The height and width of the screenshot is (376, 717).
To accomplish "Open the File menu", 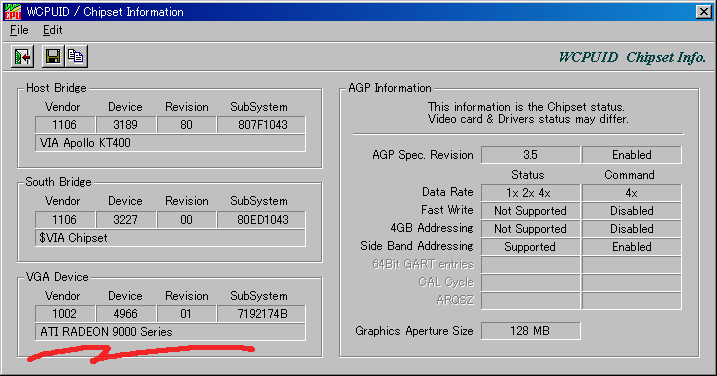I will [19, 30].
